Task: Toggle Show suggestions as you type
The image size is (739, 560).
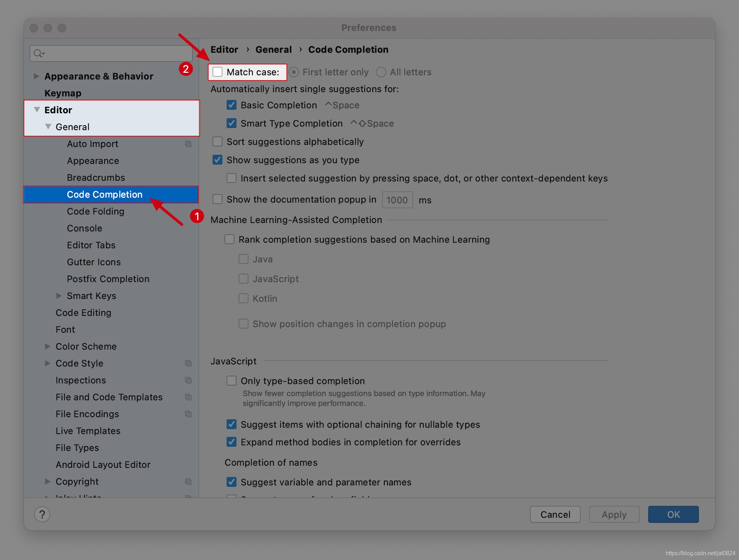Action: pyautogui.click(x=217, y=160)
